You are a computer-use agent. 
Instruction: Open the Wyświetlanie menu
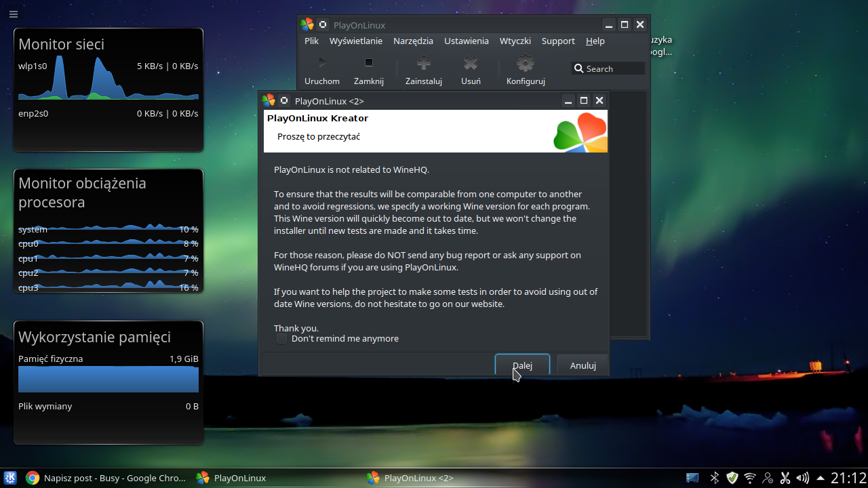pos(356,41)
